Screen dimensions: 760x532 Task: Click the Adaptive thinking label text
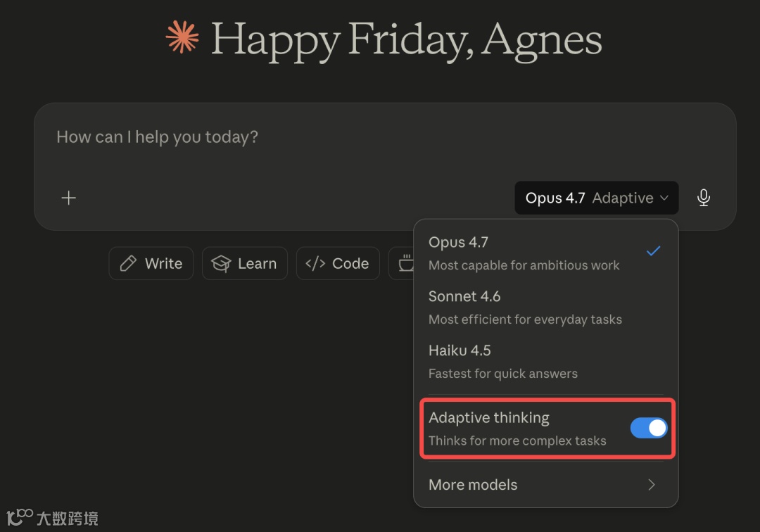[x=489, y=418]
